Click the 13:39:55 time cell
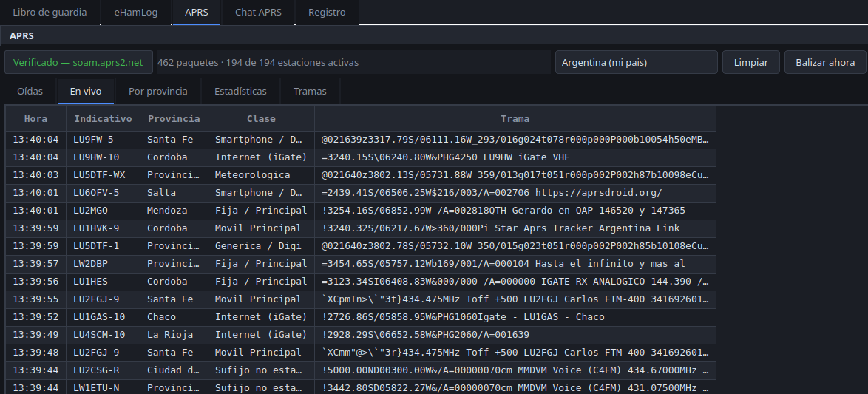This screenshot has width=868, height=394. pos(36,299)
